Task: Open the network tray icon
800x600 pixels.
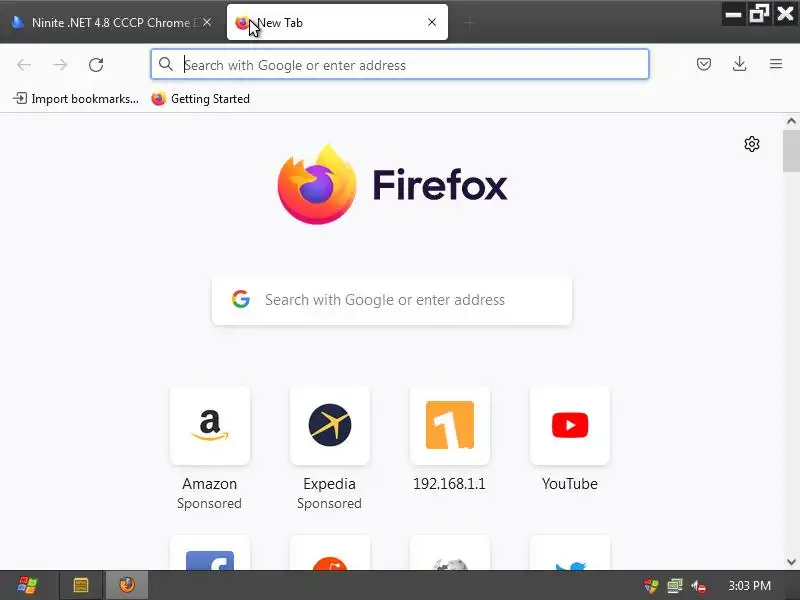Action: pyautogui.click(x=674, y=586)
